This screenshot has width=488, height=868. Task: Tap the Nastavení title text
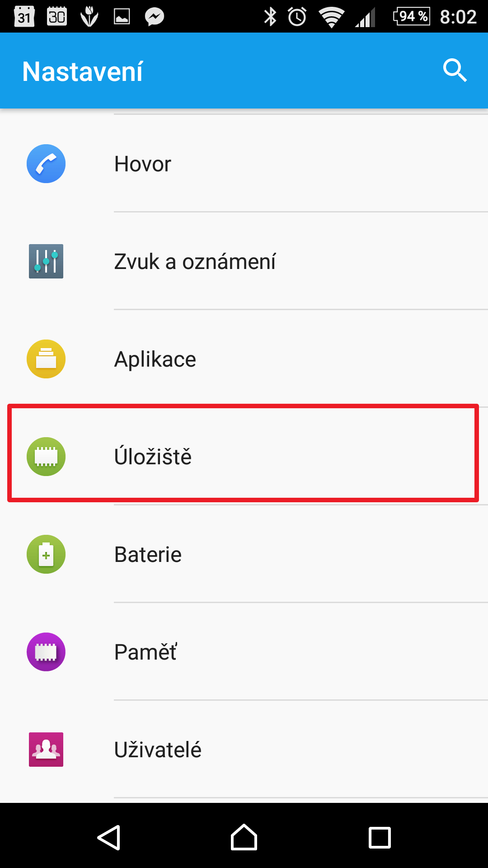(83, 71)
